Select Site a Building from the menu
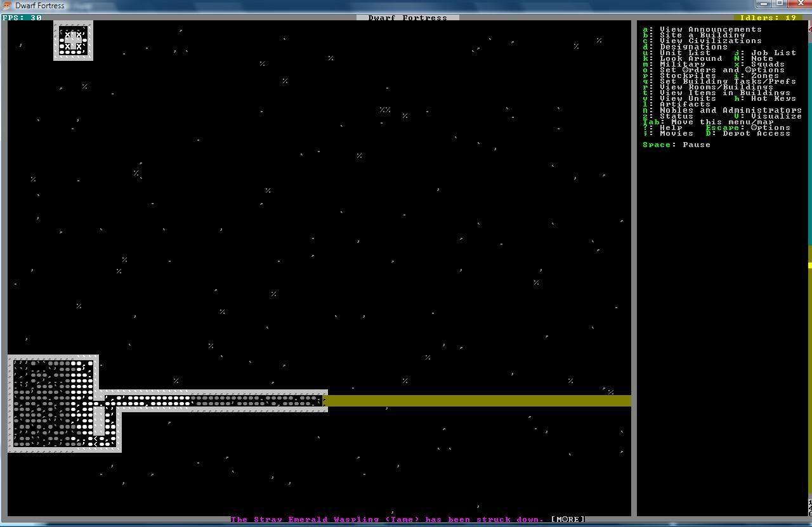812x527 pixels. [x=693, y=35]
